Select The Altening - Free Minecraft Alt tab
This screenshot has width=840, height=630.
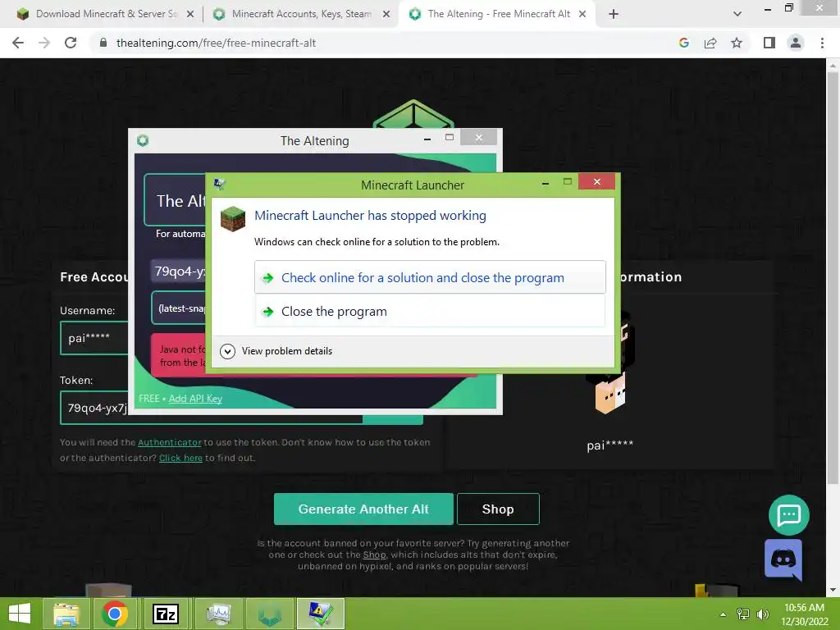click(x=498, y=14)
